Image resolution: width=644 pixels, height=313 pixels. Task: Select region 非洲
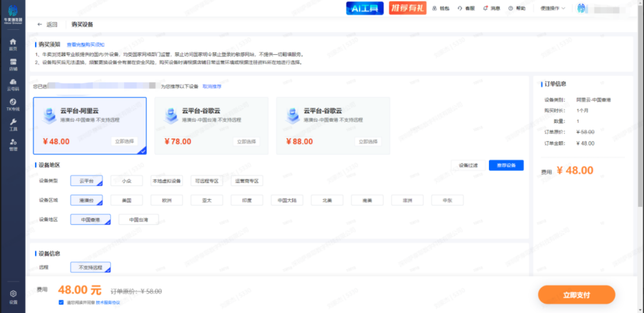click(408, 200)
